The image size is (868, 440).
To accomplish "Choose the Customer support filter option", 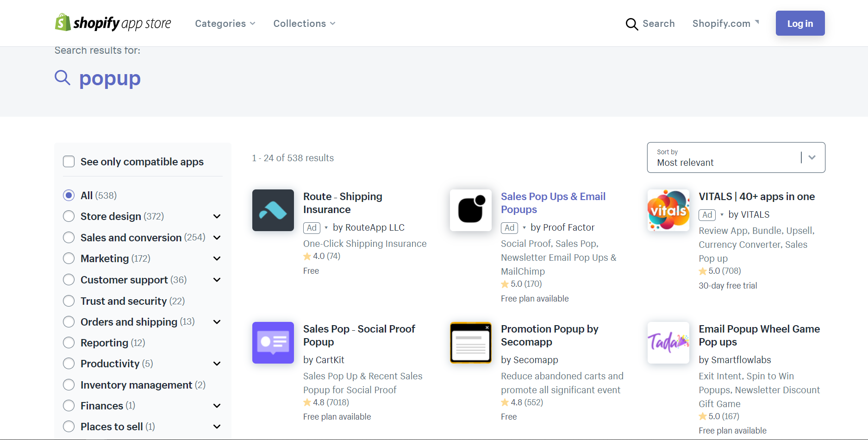I will point(69,279).
